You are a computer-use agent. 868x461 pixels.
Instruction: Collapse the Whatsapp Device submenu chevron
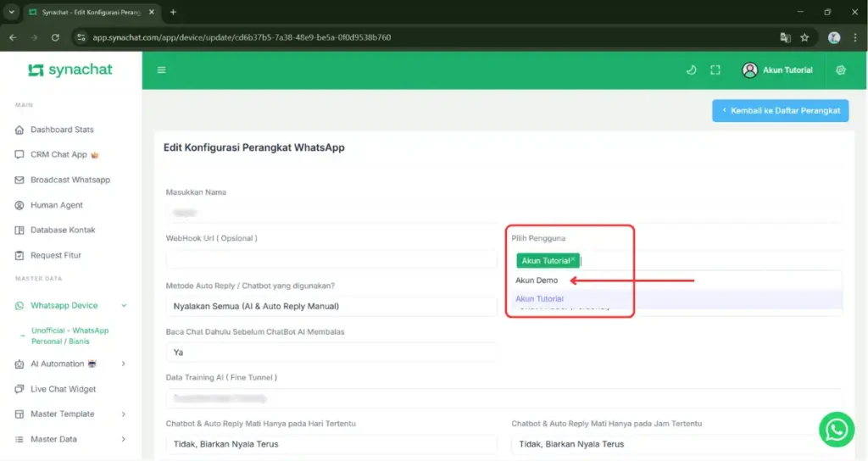click(x=124, y=305)
